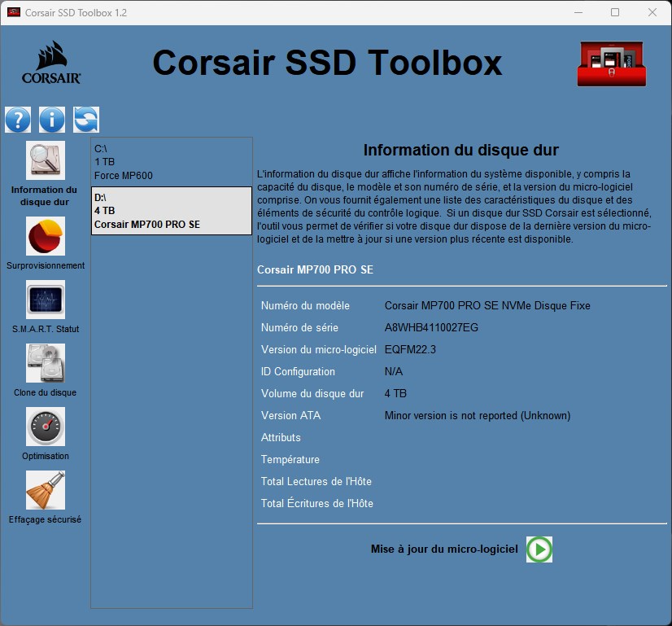Image resolution: width=672 pixels, height=626 pixels.
Task: Click the 'Volume du disque dur' label
Action: [x=312, y=394]
